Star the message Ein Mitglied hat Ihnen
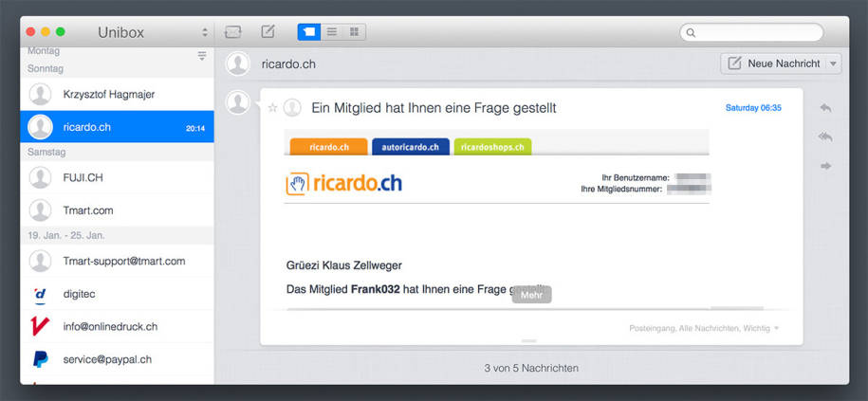Image resolution: width=868 pixels, height=401 pixels. point(272,108)
